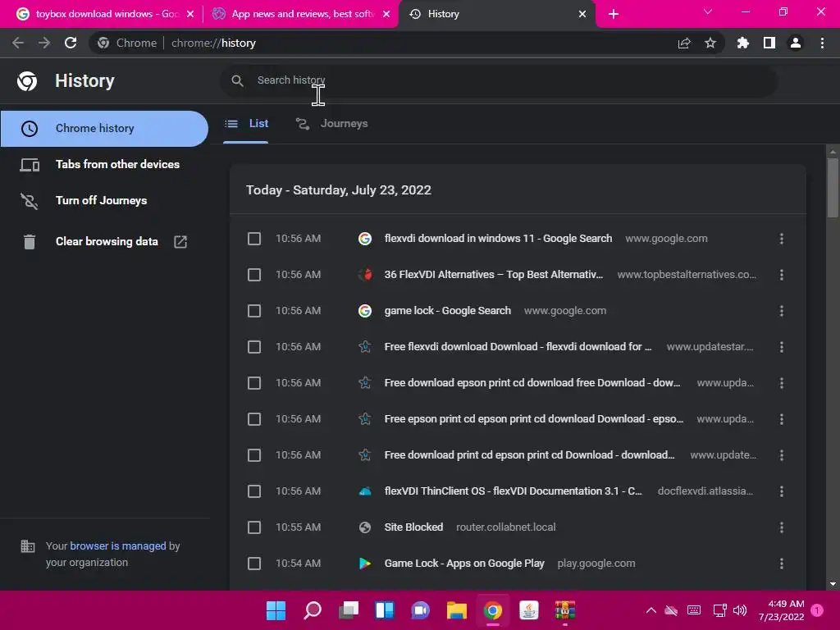
Task: Open the profile avatar icon
Action: [795, 43]
